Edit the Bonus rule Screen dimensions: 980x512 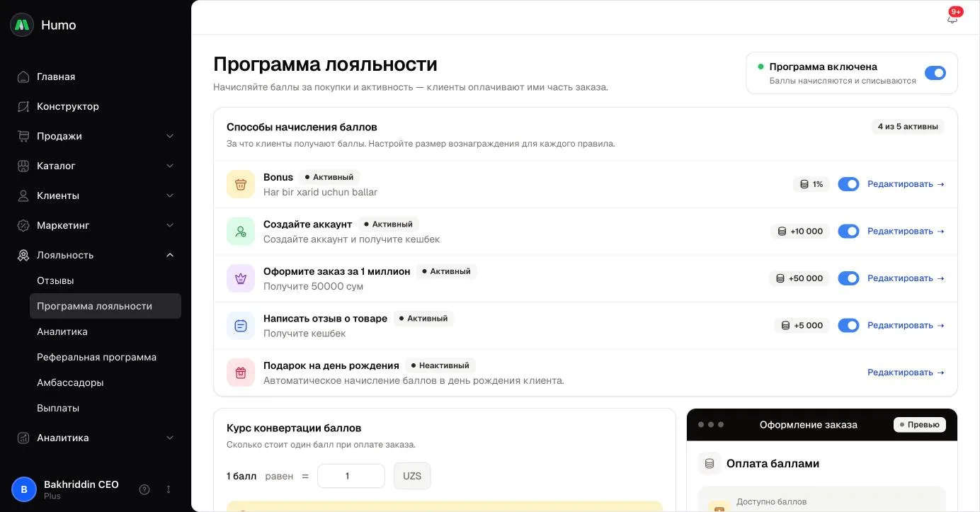point(906,184)
